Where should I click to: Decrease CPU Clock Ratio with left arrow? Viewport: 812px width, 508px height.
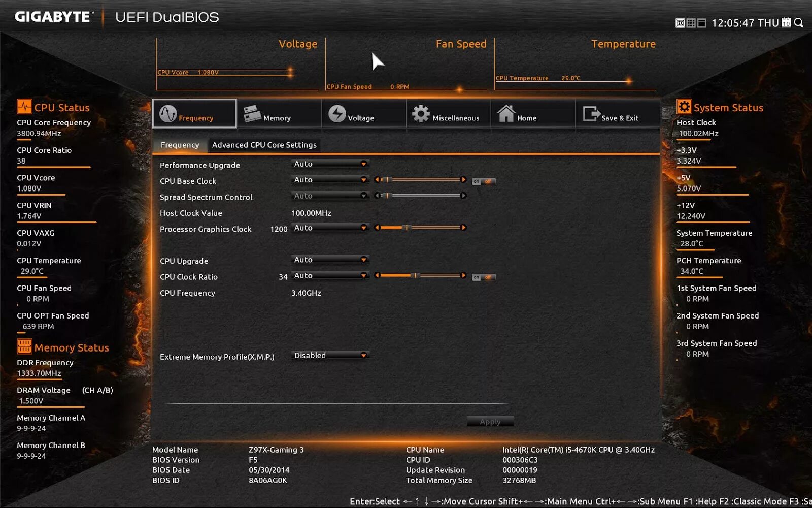point(377,275)
